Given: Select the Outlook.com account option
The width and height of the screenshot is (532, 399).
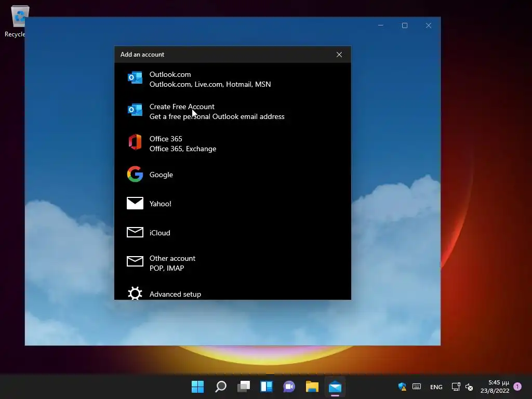Looking at the screenshot, I should click(233, 79).
